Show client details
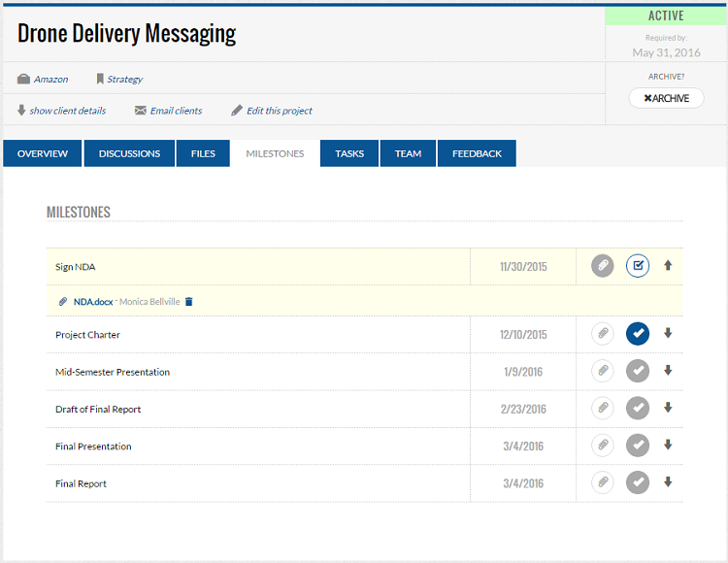 click(67, 111)
